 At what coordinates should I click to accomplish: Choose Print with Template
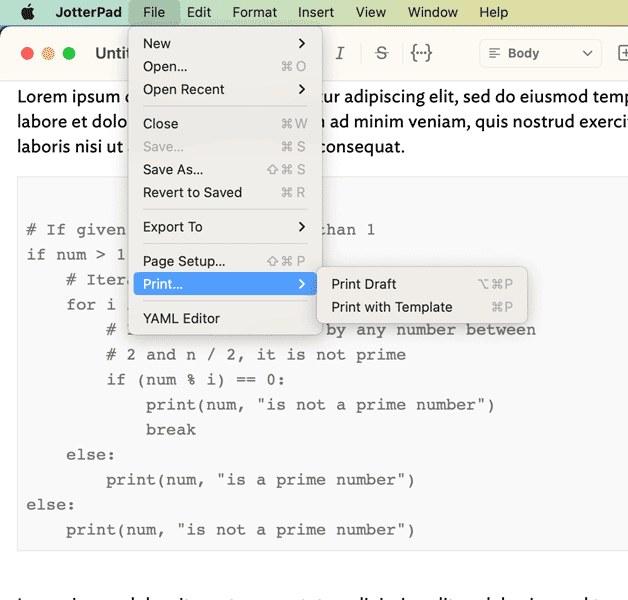coord(422,307)
